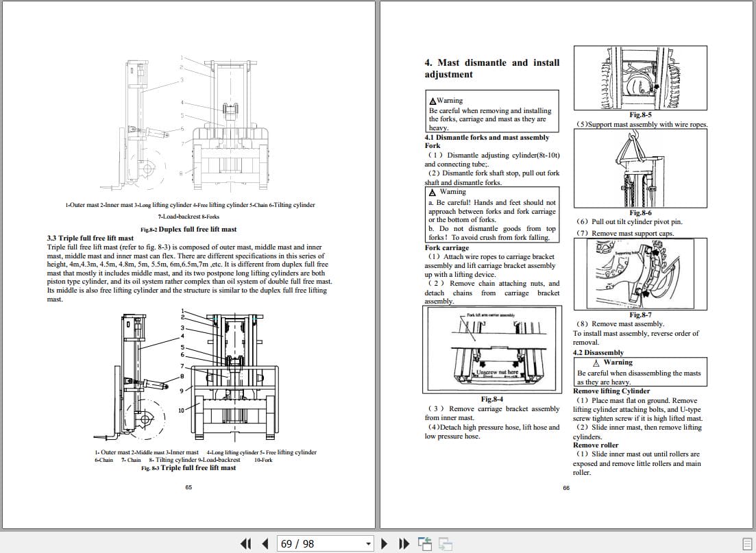Click the first Warning box about removing forks
756x553 pixels.
pyautogui.click(x=492, y=111)
